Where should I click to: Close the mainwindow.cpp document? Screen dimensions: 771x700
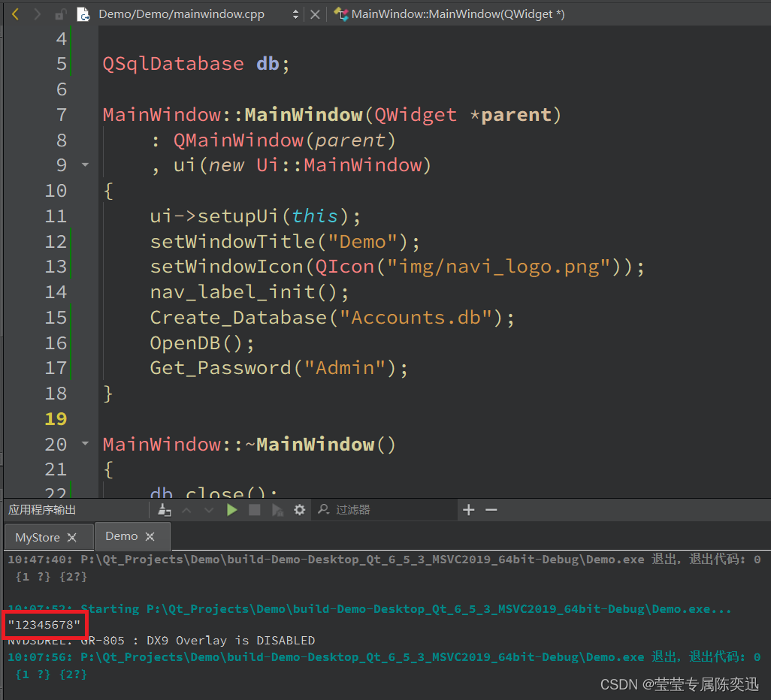pos(315,14)
